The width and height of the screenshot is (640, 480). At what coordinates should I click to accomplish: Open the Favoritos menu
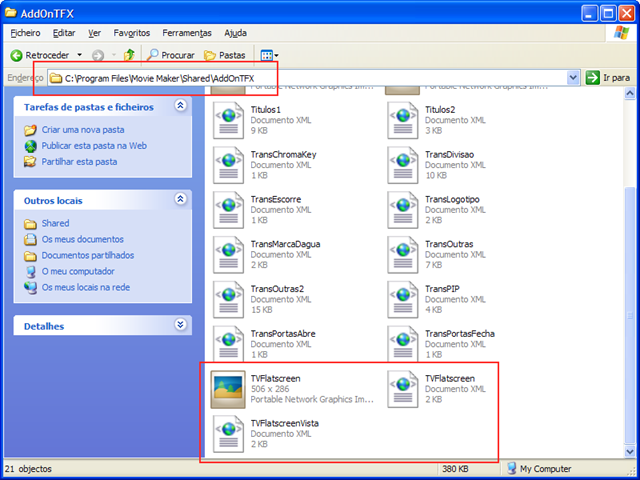(x=132, y=33)
